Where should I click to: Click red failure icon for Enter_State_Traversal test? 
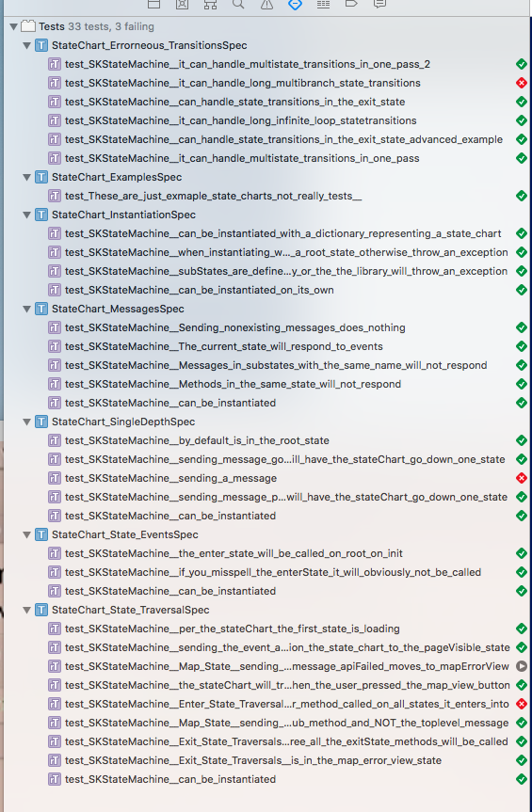[522, 704]
